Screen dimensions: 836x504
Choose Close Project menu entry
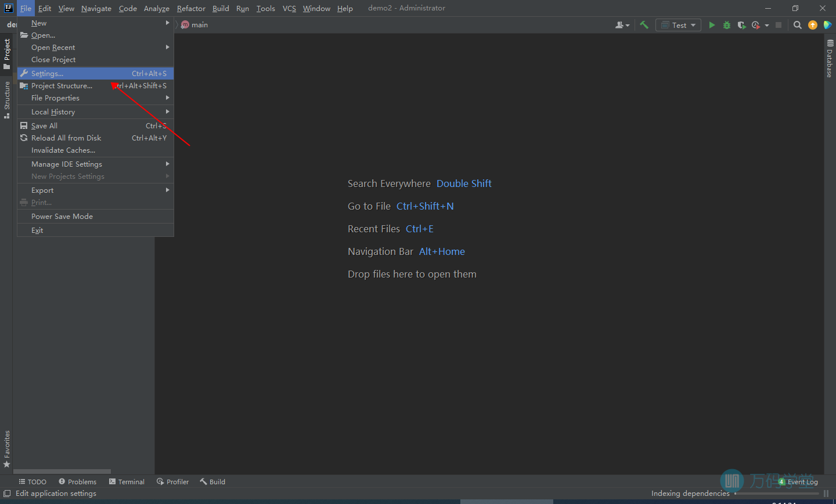95,60
